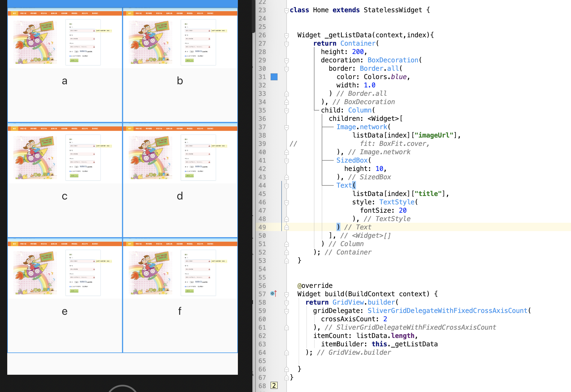Screen dimensions: 571x392
Task: Fold the Text widget block on line 44
Action: coord(286,186)
